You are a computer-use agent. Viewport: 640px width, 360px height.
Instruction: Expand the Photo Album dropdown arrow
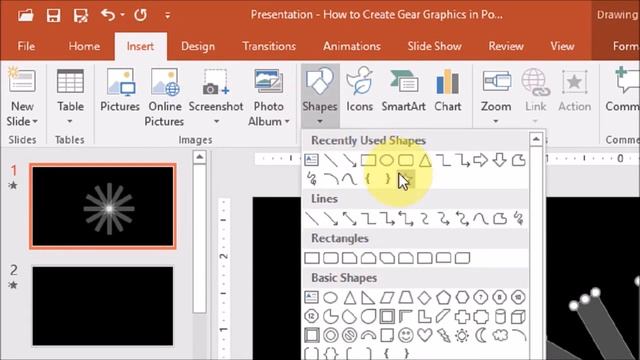pos(287,122)
